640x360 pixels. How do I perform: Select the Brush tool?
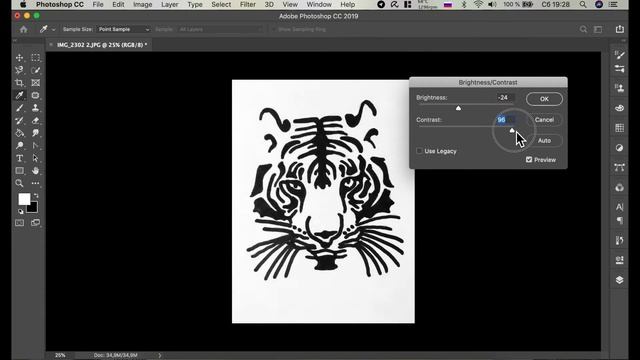[x=19, y=108]
